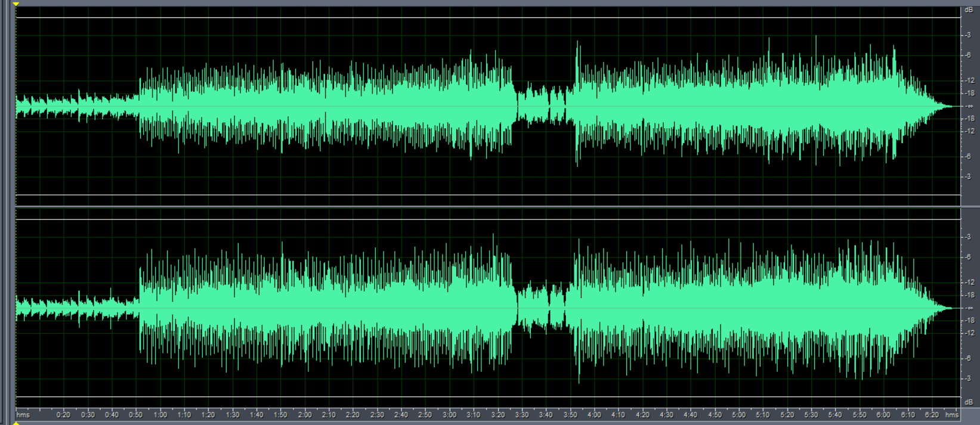Set position at the 3:50 ruler label
Image resolution: width=980 pixels, height=425 pixels.
(x=570, y=415)
